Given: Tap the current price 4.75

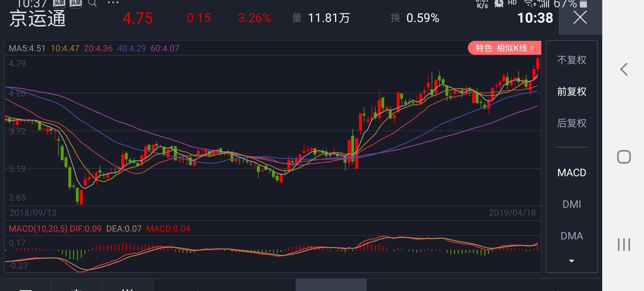Looking at the screenshot, I should (x=138, y=18).
